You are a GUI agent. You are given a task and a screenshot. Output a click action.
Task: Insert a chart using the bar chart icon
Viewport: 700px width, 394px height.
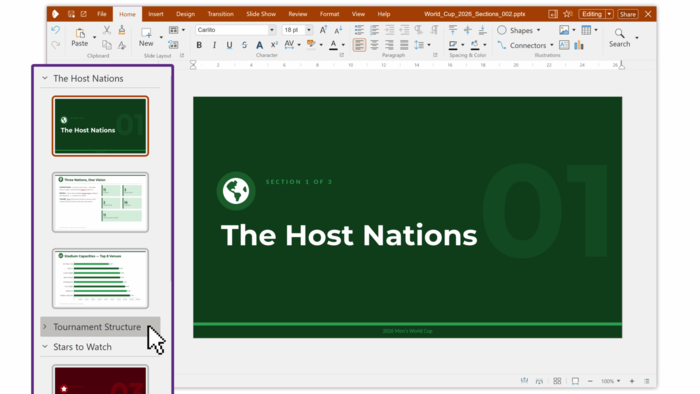point(579,45)
